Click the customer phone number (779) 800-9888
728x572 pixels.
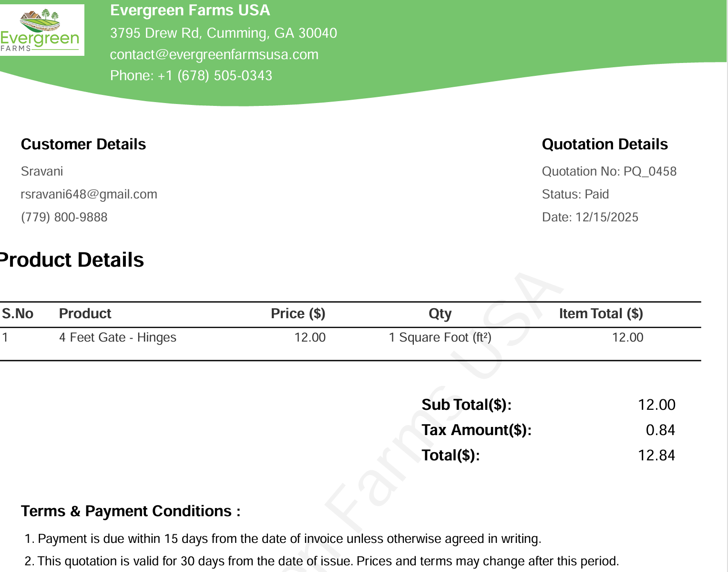pyautogui.click(x=64, y=217)
